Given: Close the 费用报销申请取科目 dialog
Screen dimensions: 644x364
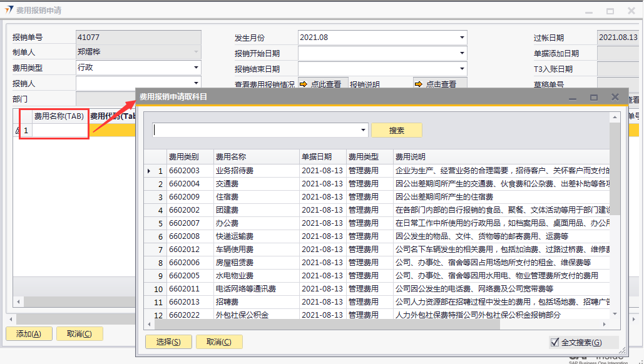Looking at the screenshot, I should point(615,97).
